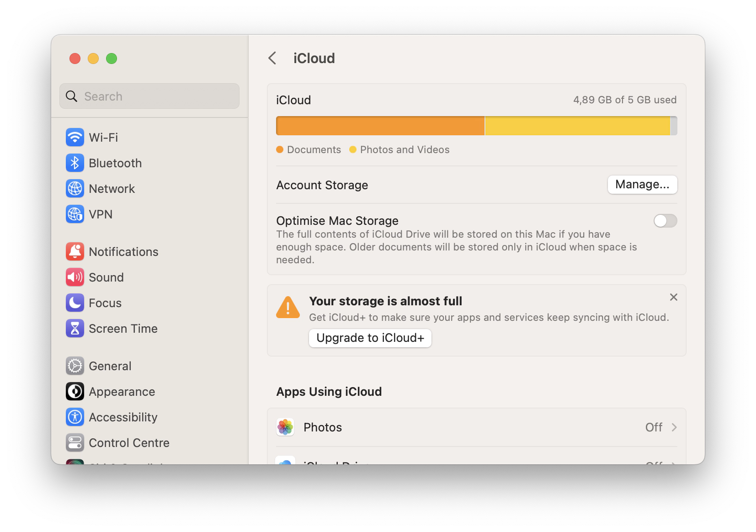
Task: Click the yellow Photos and Videos legend dot
Action: (353, 149)
